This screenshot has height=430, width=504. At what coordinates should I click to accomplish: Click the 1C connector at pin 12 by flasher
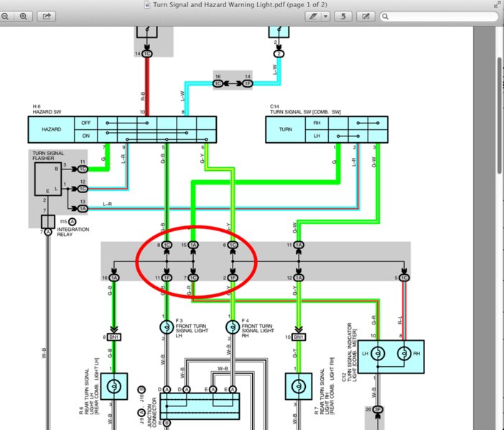[83, 189]
